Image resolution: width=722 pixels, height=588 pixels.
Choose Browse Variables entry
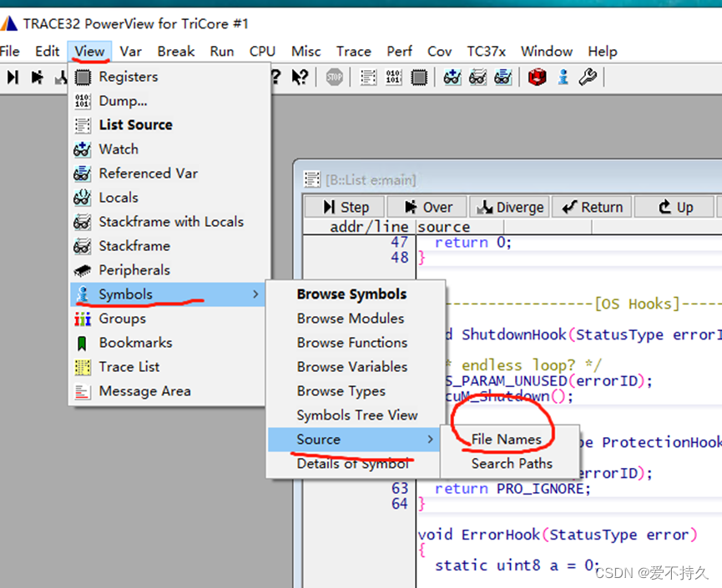pyautogui.click(x=352, y=367)
